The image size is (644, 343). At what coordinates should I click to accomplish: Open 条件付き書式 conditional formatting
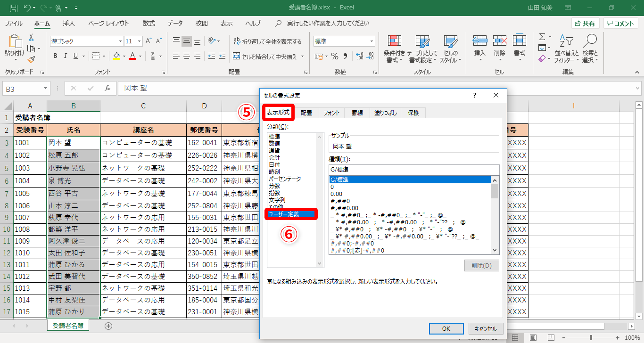point(394,49)
